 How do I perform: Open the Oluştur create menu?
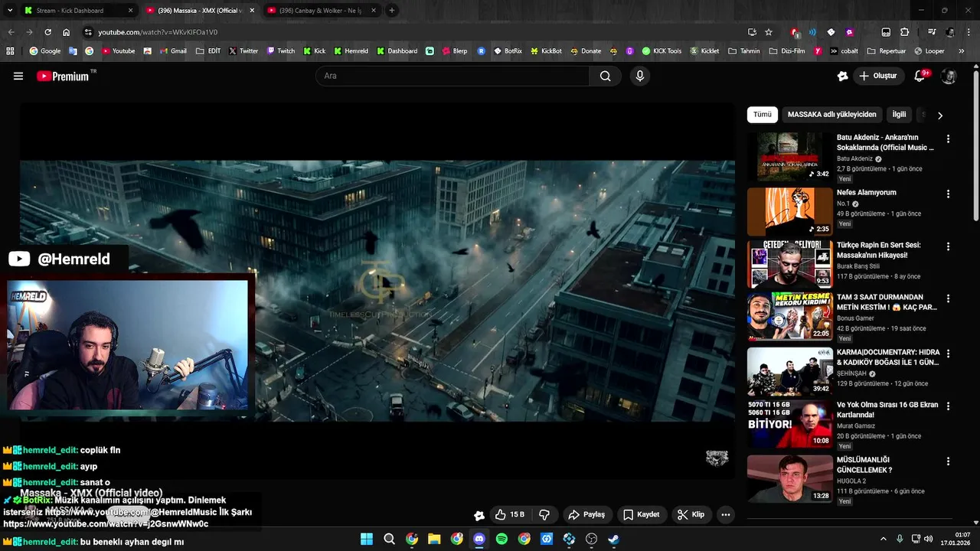877,76
